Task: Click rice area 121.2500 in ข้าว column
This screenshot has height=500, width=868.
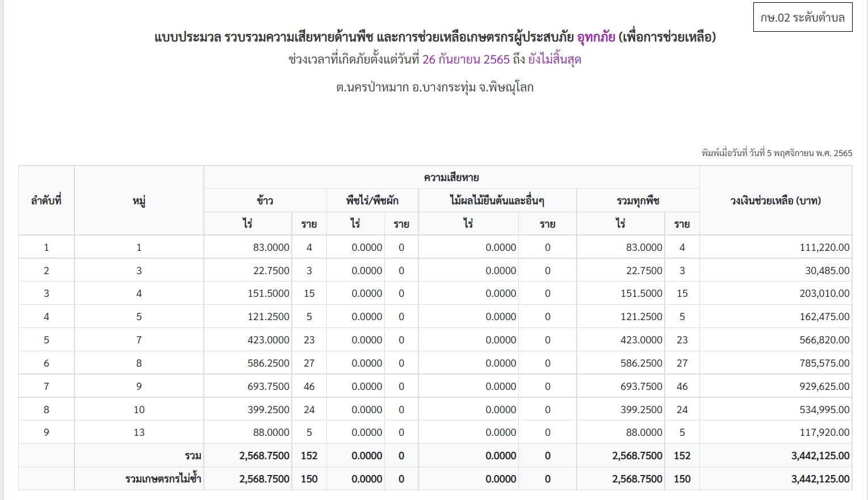Action: coord(269,317)
